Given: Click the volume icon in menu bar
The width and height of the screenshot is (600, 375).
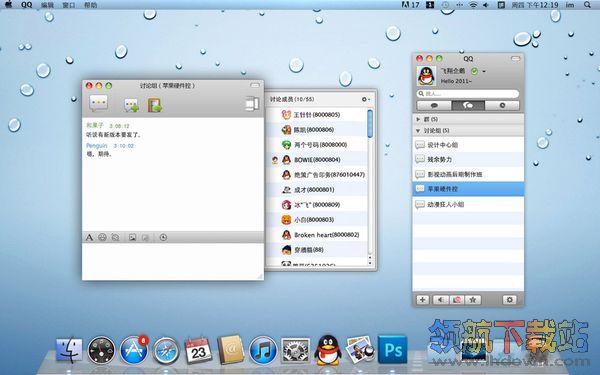Looking at the screenshot, I should point(486,5).
